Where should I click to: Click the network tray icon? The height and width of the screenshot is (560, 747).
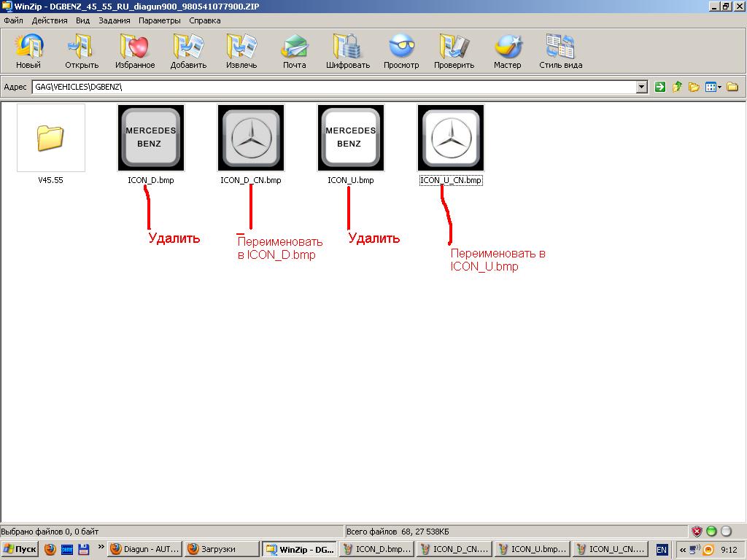pos(694,550)
